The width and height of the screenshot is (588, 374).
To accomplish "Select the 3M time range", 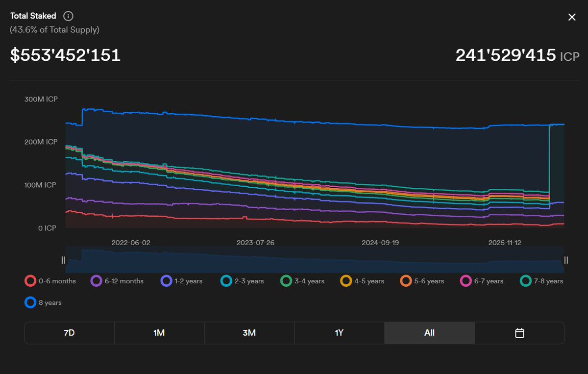I will (x=249, y=333).
